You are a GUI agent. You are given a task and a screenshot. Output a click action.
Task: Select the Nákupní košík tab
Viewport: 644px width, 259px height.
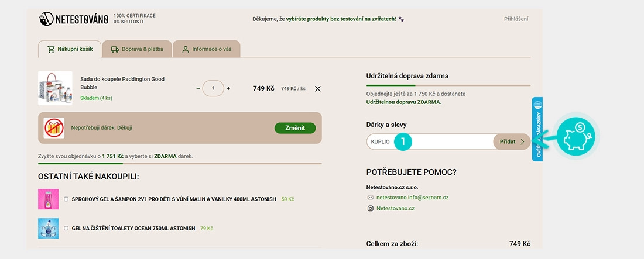tap(70, 49)
